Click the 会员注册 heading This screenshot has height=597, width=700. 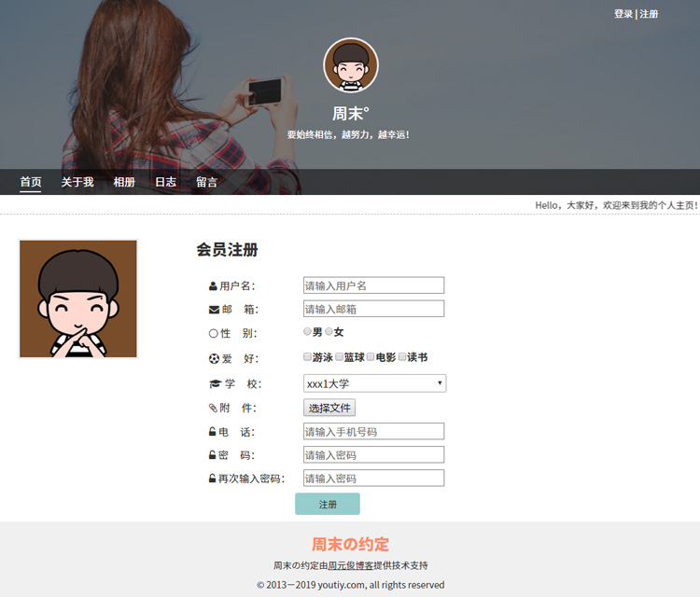point(227,249)
